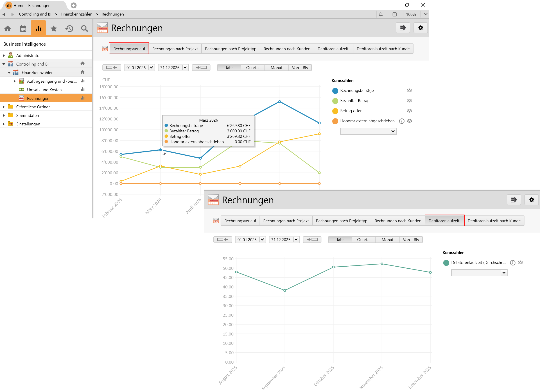Hide the Rechnungsbeträge series via eye icon
This screenshot has width=540, height=392.
click(409, 91)
